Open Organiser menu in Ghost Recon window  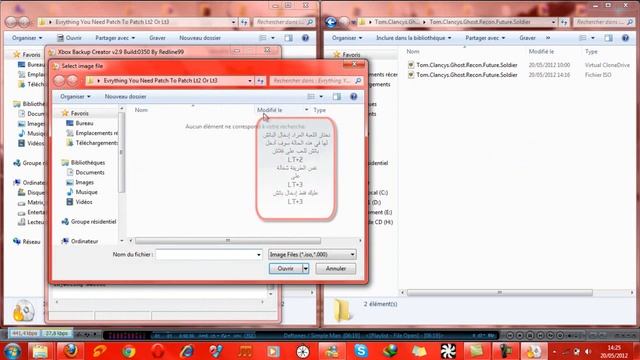point(347,38)
